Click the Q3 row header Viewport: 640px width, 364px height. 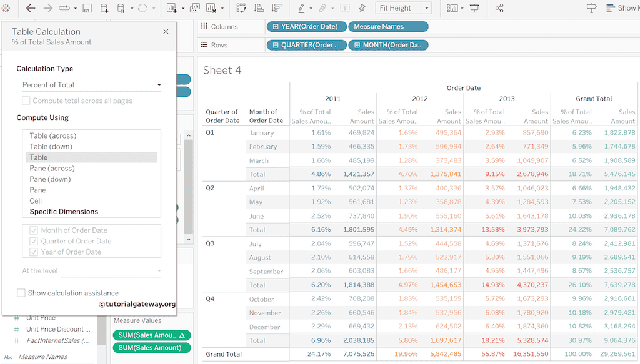pos(210,243)
